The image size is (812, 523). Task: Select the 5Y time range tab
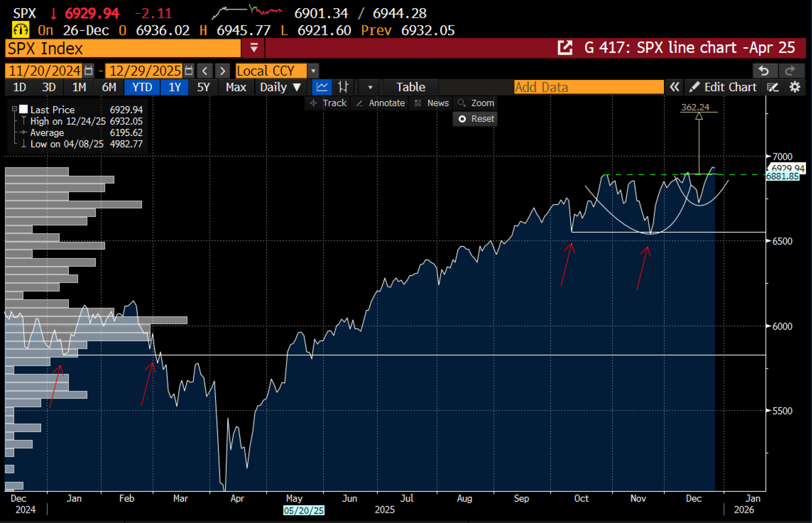click(x=203, y=87)
